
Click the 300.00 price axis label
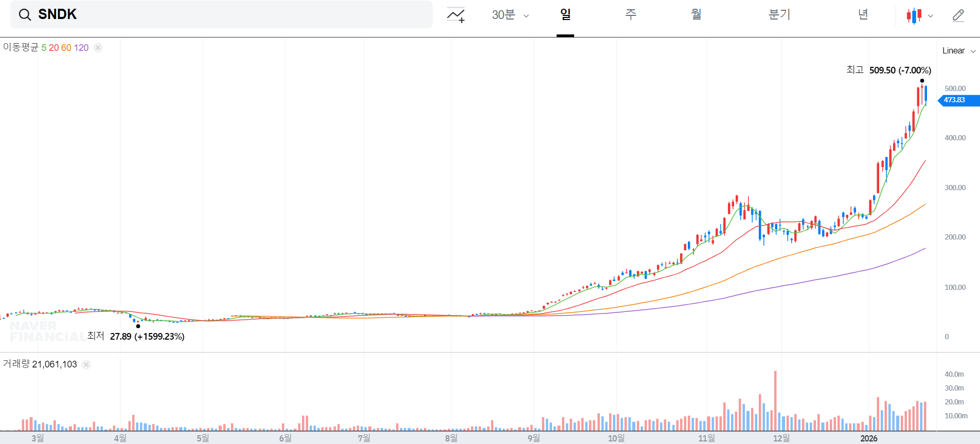click(x=955, y=188)
